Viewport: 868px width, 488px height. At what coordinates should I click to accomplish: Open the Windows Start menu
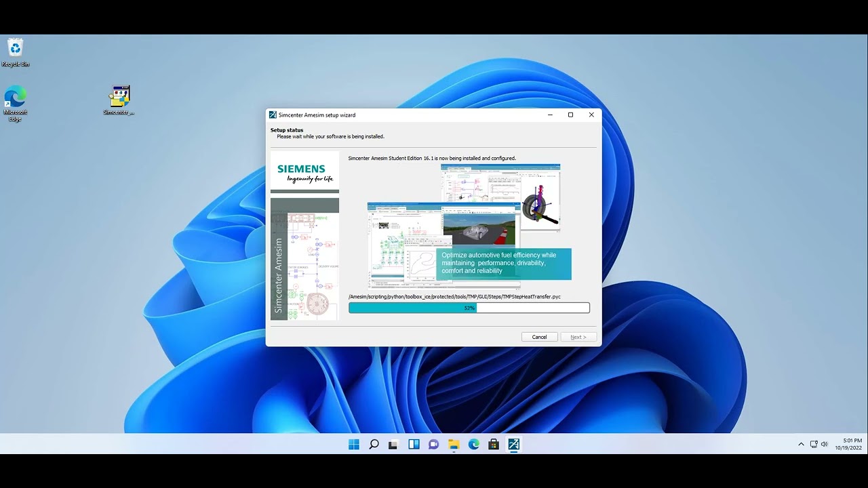coord(354,445)
